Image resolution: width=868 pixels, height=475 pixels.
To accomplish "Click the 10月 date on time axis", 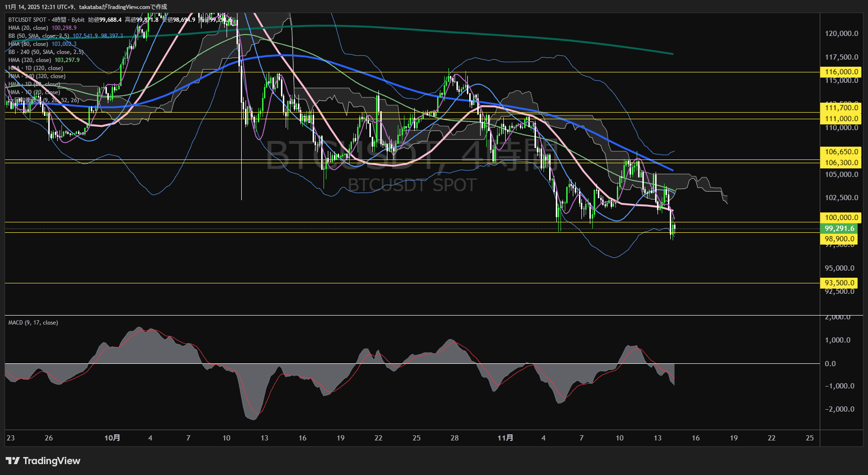I will pos(112,438).
